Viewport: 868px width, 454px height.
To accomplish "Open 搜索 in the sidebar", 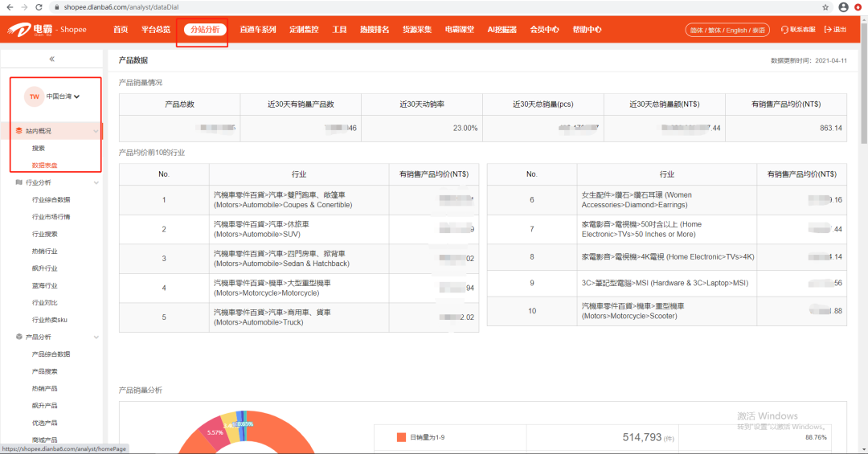I will [x=39, y=148].
